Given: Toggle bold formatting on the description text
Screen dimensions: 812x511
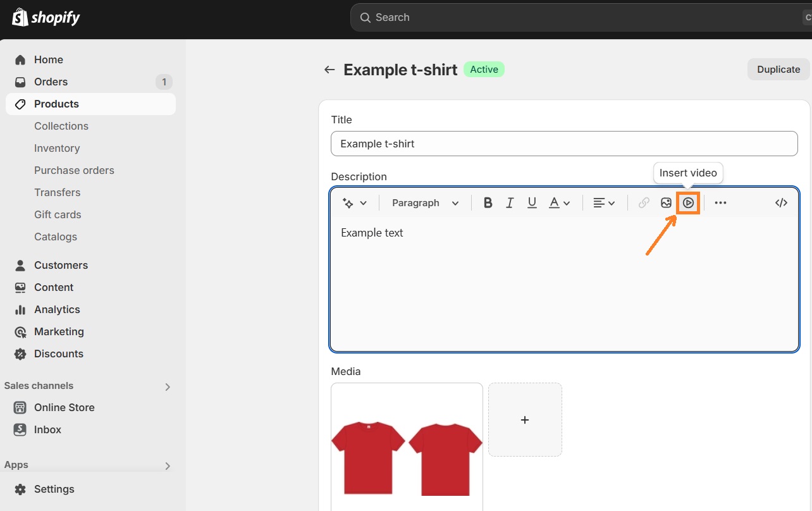Looking at the screenshot, I should (x=488, y=202).
